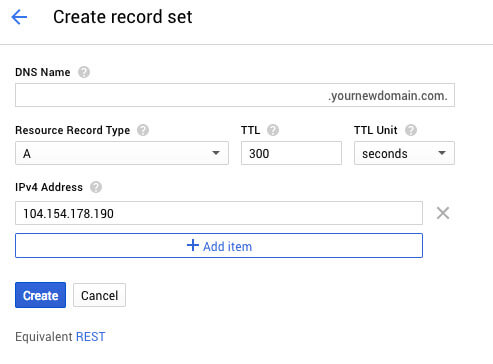
Task: Click the arrow next to seconds
Action: [442, 153]
